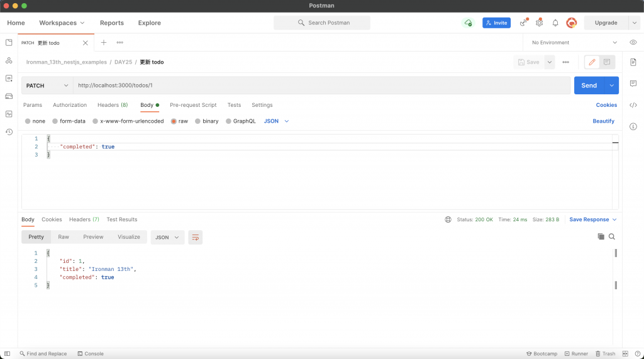Open the Monitors sidebar icon
Screen dimensions: 644x359
tap(9, 114)
